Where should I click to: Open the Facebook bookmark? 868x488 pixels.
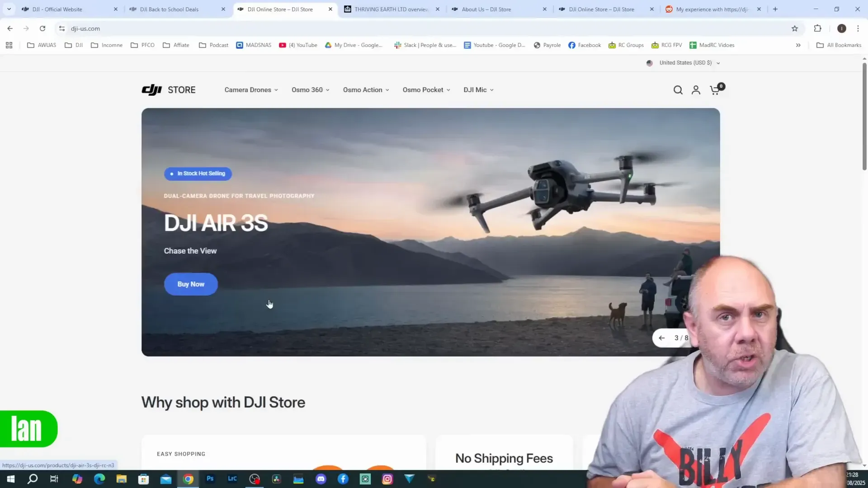pos(585,45)
